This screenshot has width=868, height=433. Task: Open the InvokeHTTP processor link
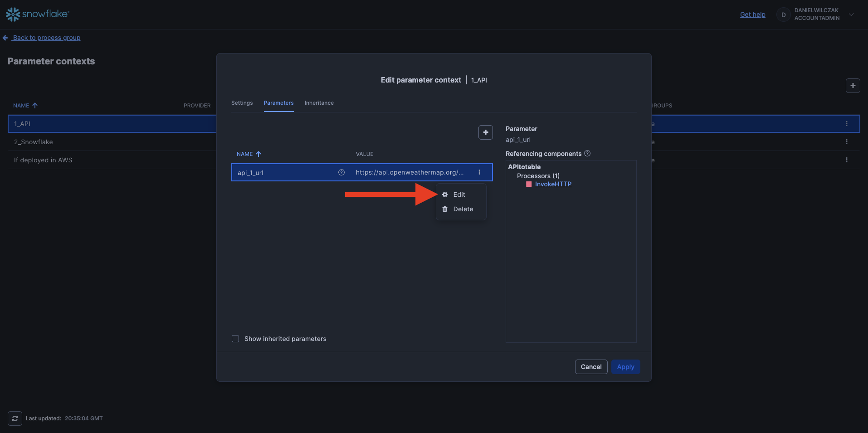click(553, 184)
